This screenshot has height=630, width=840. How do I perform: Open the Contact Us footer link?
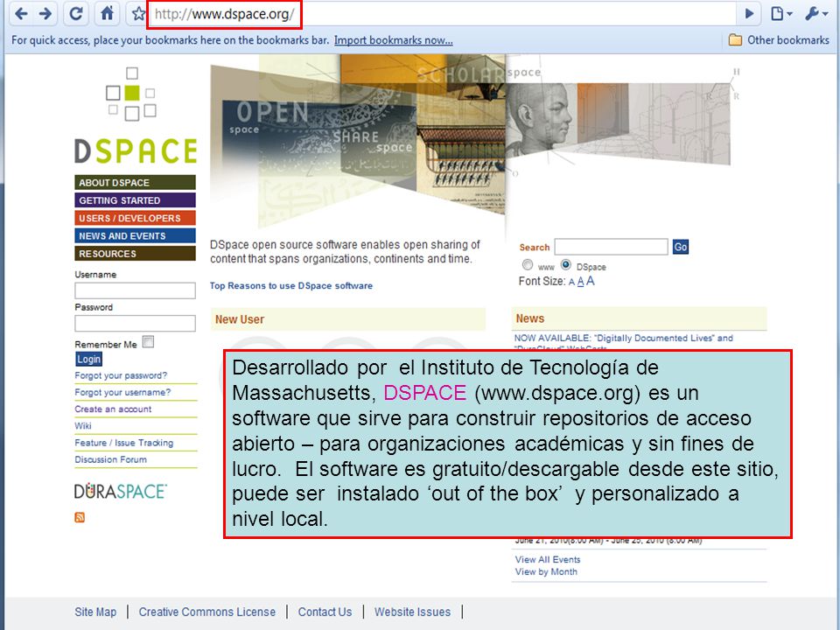[x=325, y=612]
